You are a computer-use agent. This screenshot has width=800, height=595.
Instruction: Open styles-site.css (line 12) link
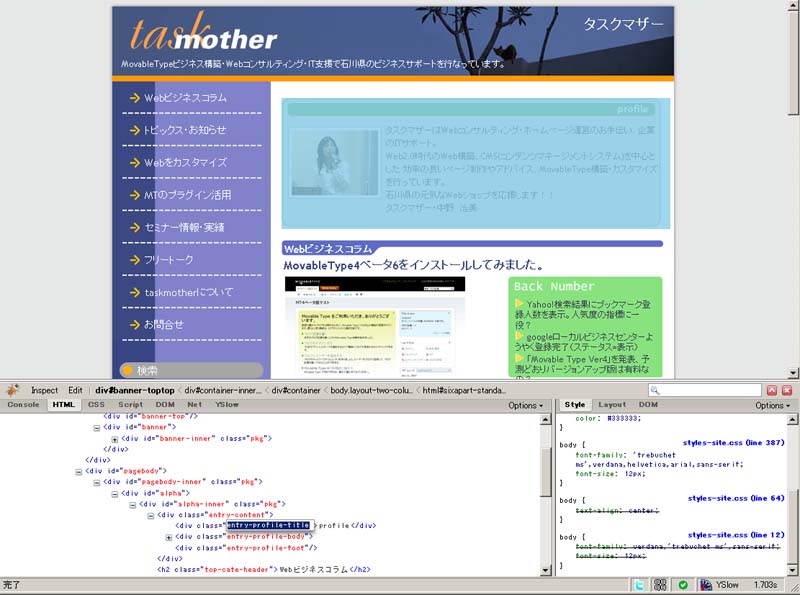click(x=736, y=535)
